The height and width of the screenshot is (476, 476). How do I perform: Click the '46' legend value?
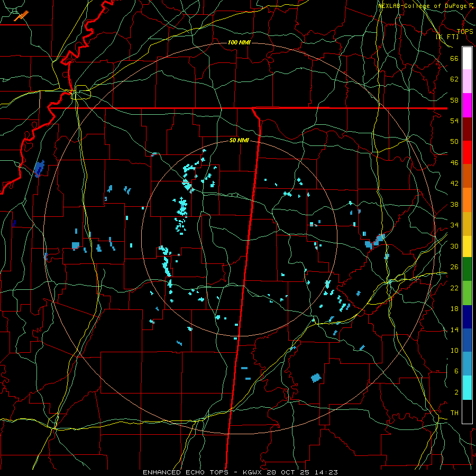pyautogui.click(x=454, y=163)
